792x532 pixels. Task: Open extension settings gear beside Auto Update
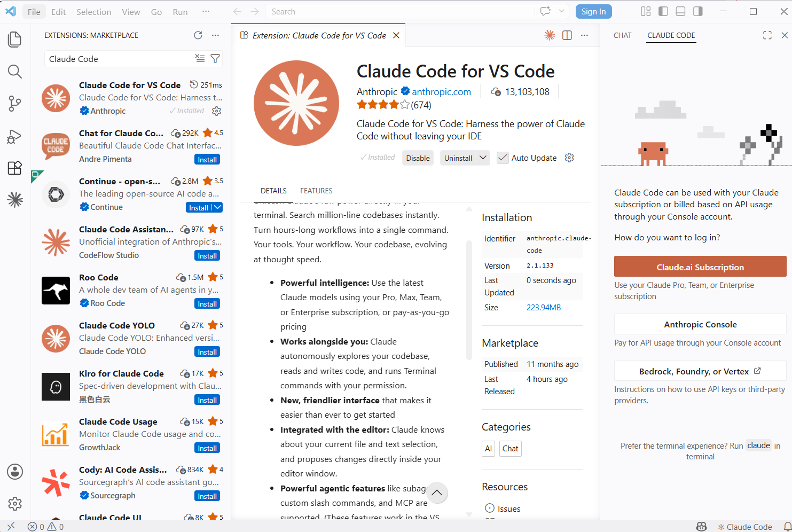(x=569, y=158)
